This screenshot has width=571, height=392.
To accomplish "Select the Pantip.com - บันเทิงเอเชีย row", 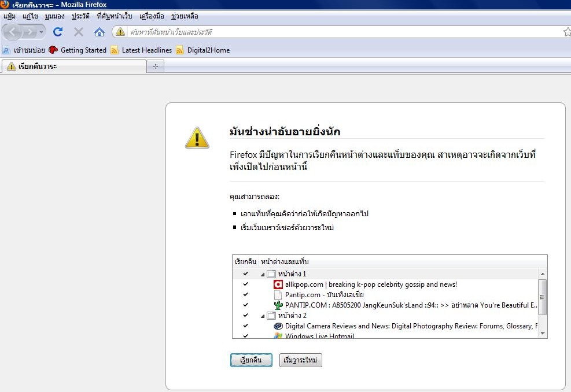I will click(385, 294).
